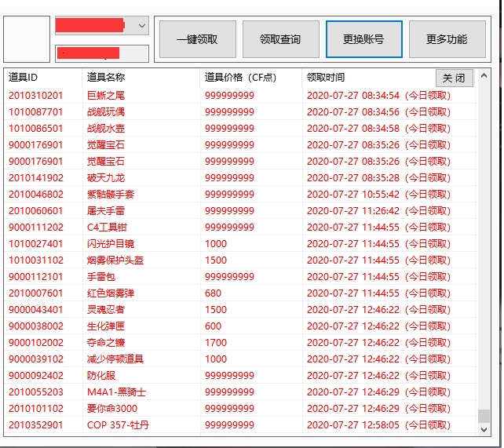Click time 2020-07-27 08:34:54
Viewport: 504px width, 448px height.
tap(353, 96)
